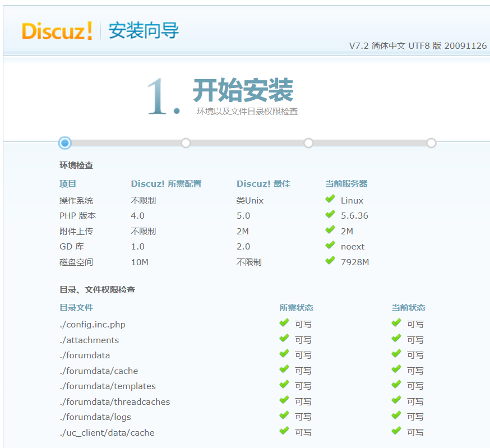Click the ./config.inc.php file name
This screenshot has width=490, height=448.
93,325
